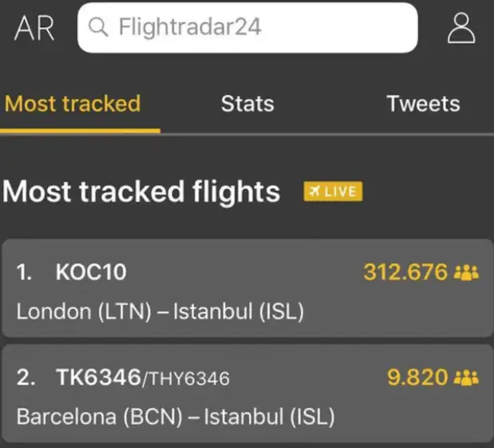Viewport: 494px width, 448px height.
Task: Click the London (LTN) – Istanbul (ISL) route
Action: [x=160, y=311]
